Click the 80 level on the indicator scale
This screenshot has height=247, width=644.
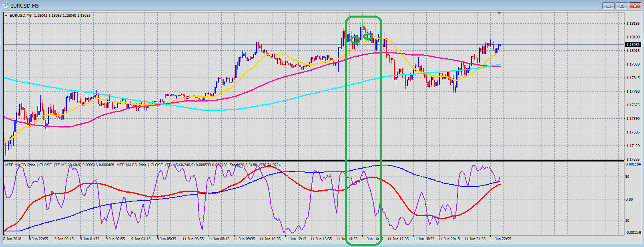(627, 177)
